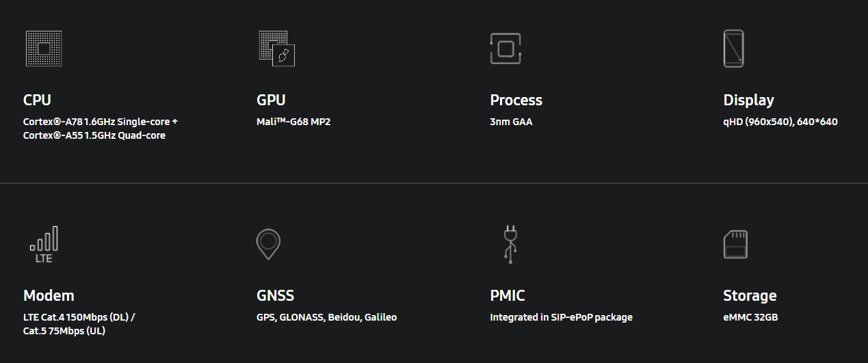The height and width of the screenshot is (363, 868).
Task: Select the CPU heading
Action: tap(37, 100)
